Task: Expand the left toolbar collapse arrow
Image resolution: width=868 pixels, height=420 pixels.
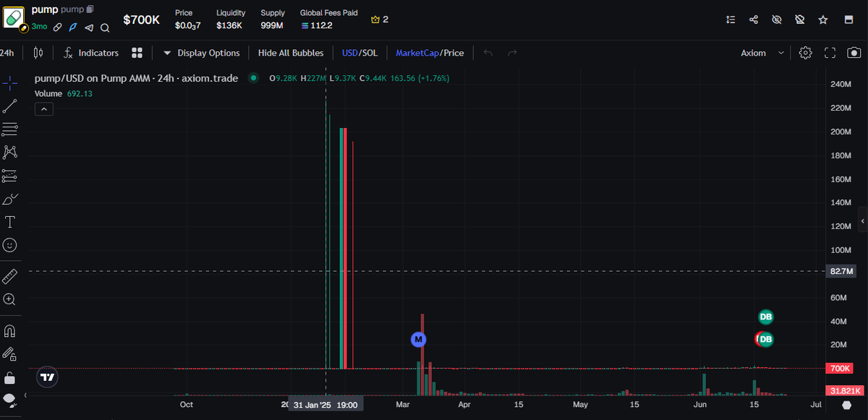Action: pyautogui.click(x=26, y=395)
